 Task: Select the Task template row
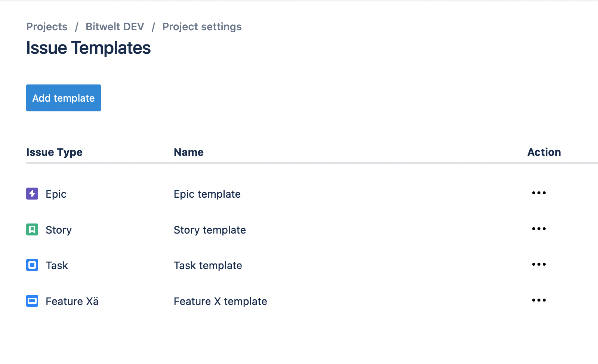point(208,265)
